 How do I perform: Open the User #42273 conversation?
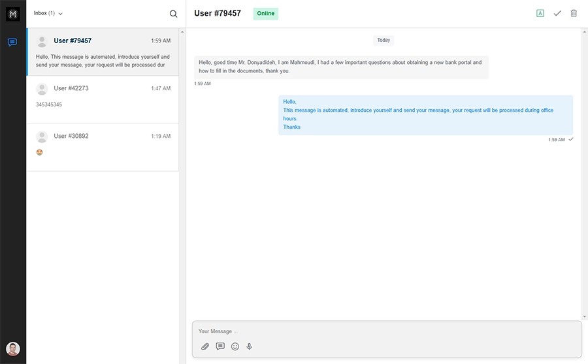point(103,99)
